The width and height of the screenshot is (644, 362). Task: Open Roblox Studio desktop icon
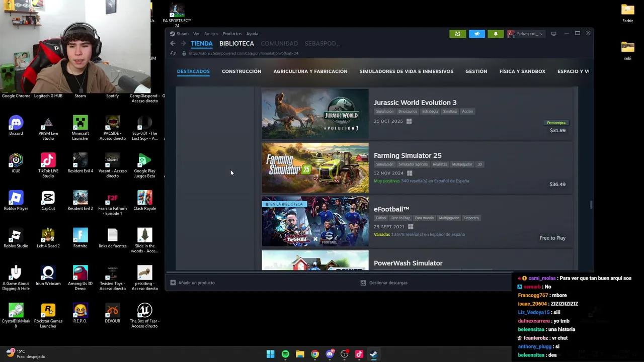pos(16,238)
